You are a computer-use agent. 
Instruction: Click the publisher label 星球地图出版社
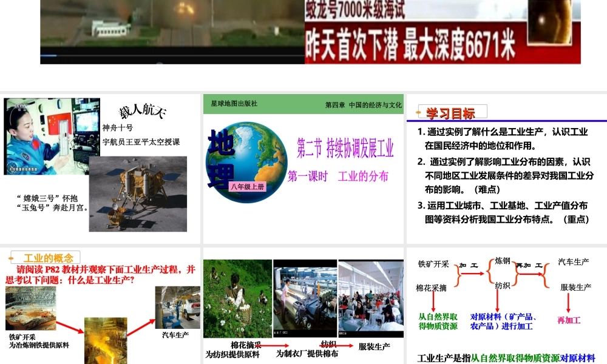tap(234, 104)
